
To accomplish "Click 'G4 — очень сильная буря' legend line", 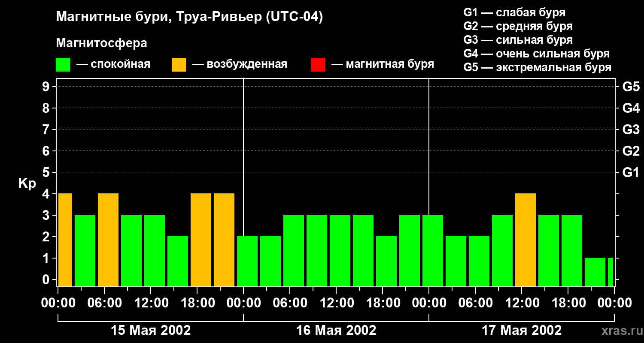I will (536, 54).
